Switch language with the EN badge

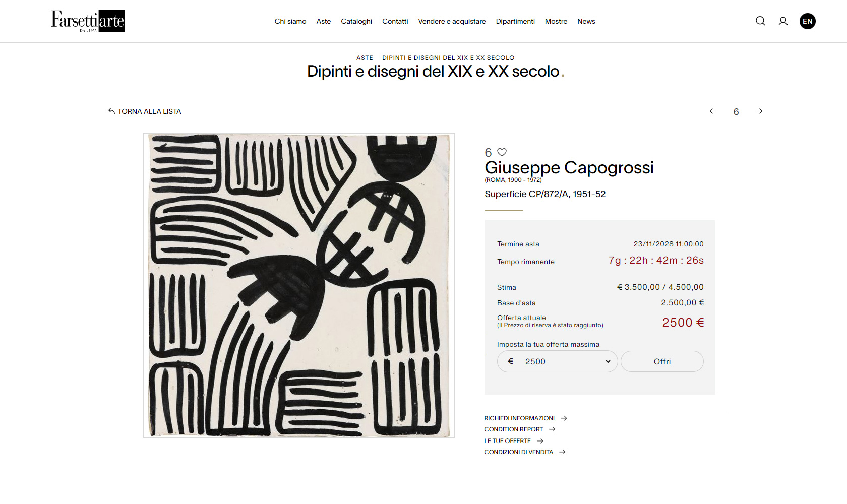tap(808, 21)
